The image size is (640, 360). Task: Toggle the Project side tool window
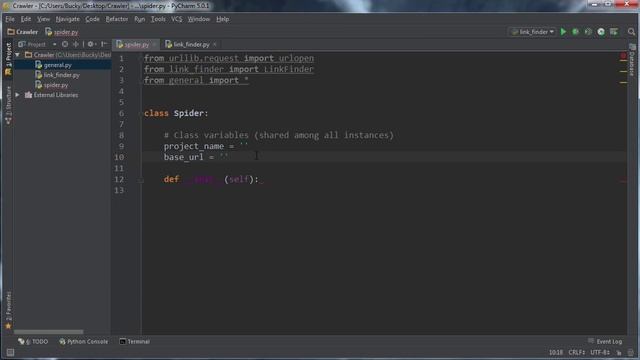(8, 60)
